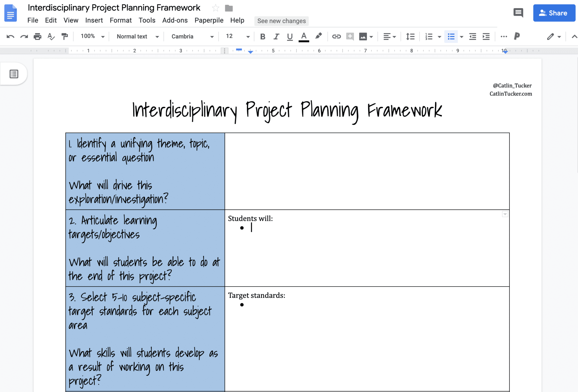578x392 pixels.
Task: Toggle bold formatting
Action: pos(263,36)
